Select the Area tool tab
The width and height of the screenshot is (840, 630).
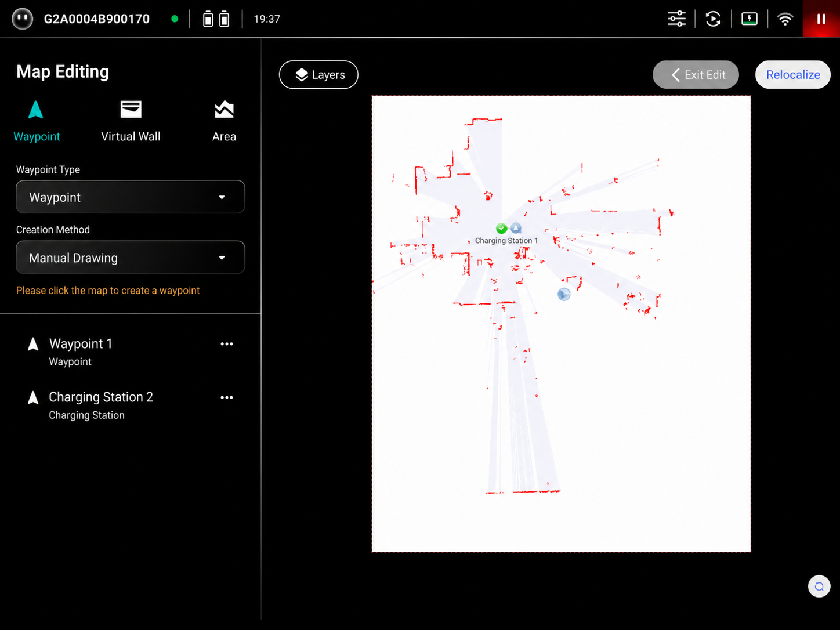pyautogui.click(x=224, y=121)
